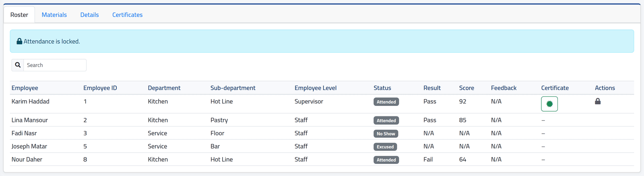Select employee name Fadi Nasr
Viewport: 644px width, 176px height.
(x=24, y=133)
